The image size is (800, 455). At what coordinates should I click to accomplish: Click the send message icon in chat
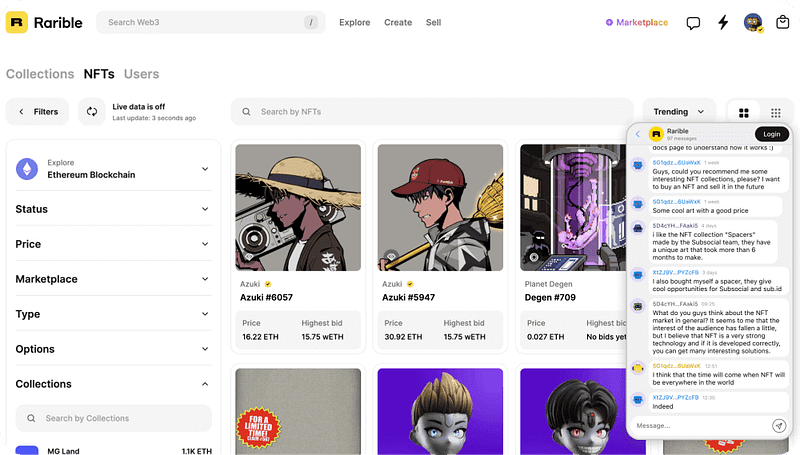click(779, 425)
